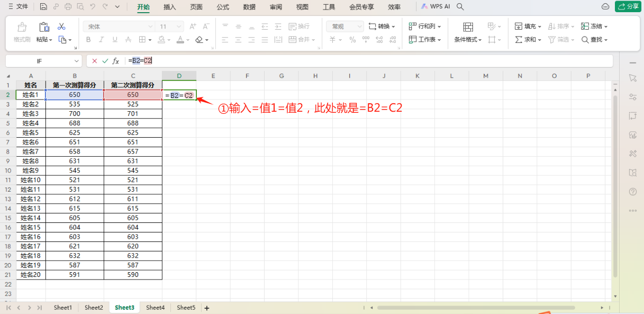Viewport: 644px width, 314px height.
Task: Click the search magnifier next to WPS AI
Action: [x=460, y=7]
